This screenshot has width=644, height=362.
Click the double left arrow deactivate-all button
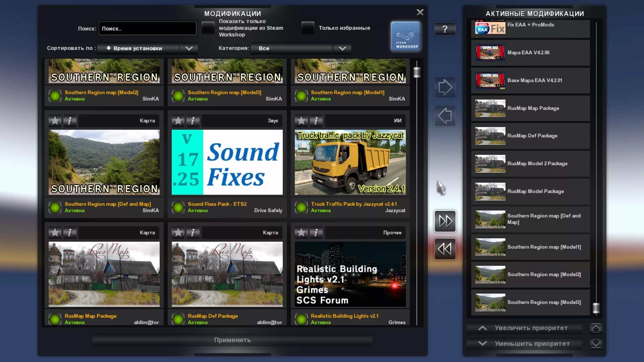(x=445, y=249)
